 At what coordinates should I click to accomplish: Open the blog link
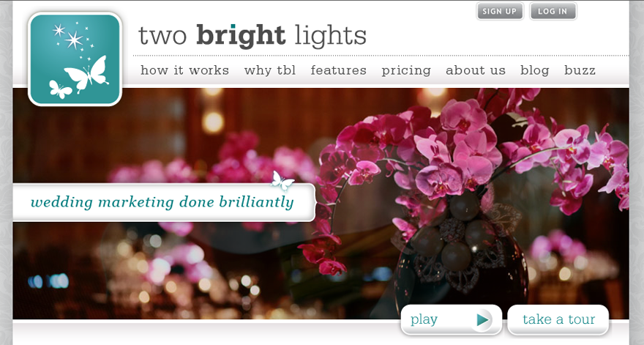click(535, 71)
